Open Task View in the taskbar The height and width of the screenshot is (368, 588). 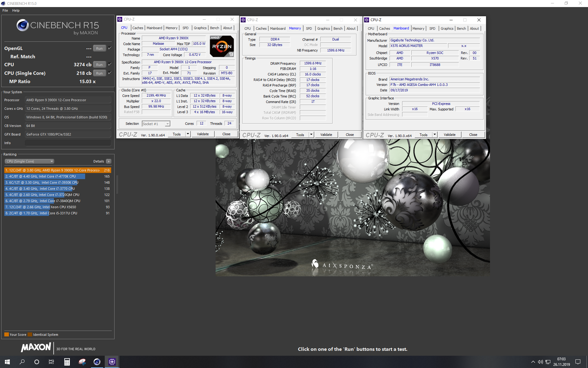tap(51, 362)
